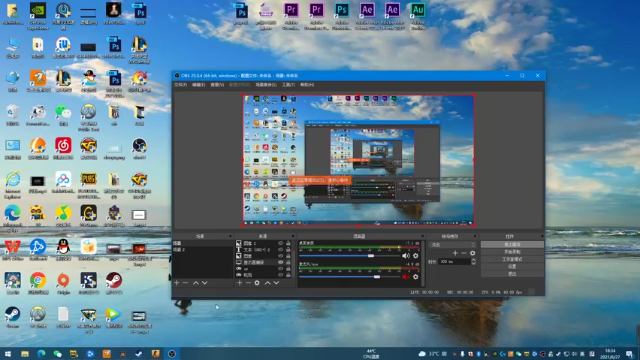640x360 pixels.
Task: Open Internet Explorer desktop shortcut
Action: 13,185
